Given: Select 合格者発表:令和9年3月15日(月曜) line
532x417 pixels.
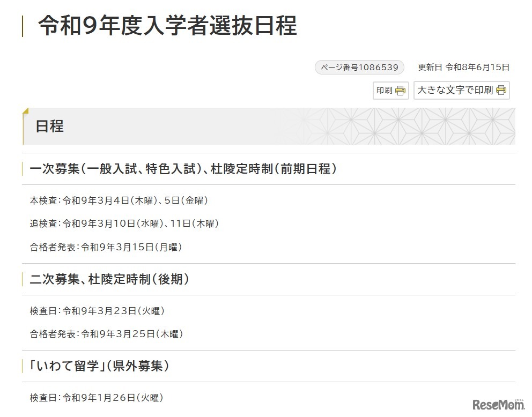Looking at the screenshot, I should pos(106,247).
